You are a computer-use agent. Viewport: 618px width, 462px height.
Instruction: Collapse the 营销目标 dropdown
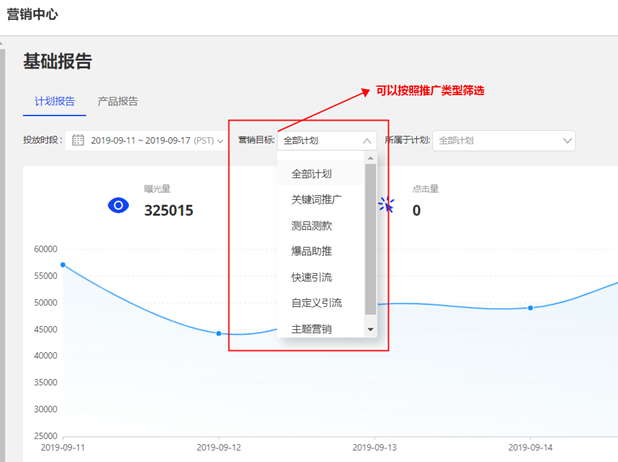[366, 141]
